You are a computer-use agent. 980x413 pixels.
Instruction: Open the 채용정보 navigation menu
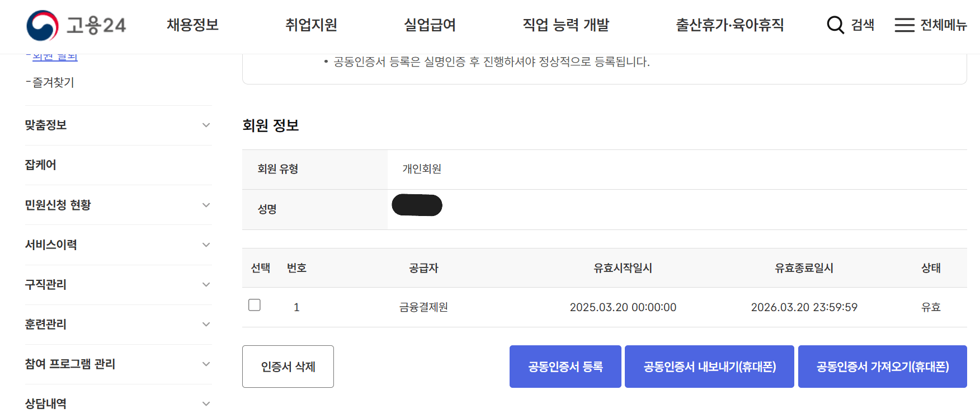point(192,25)
